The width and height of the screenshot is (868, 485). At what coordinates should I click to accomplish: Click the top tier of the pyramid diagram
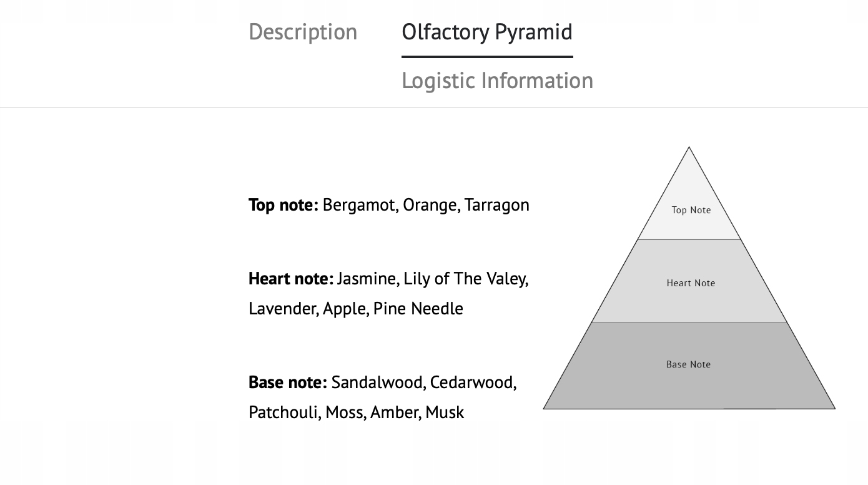point(690,209)
